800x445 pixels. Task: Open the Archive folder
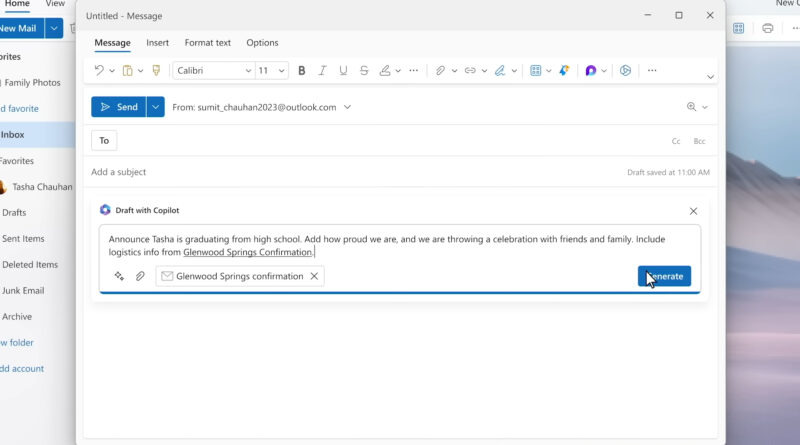[x=17, y=317]
